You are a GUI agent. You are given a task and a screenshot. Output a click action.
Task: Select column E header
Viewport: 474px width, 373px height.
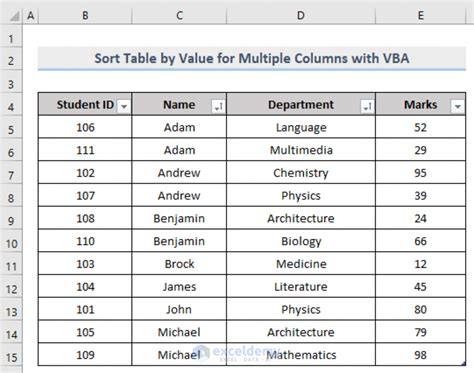tap(421, 15)
